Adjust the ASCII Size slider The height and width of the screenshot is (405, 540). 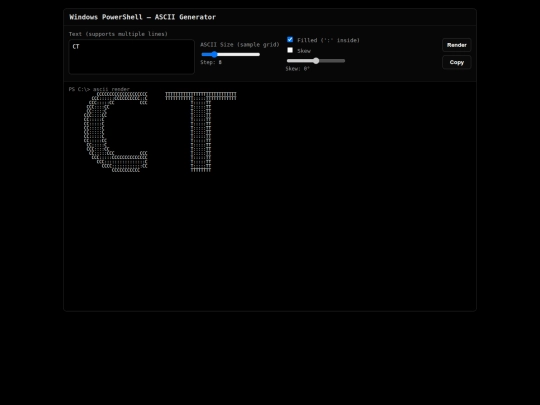coord(230,54)
